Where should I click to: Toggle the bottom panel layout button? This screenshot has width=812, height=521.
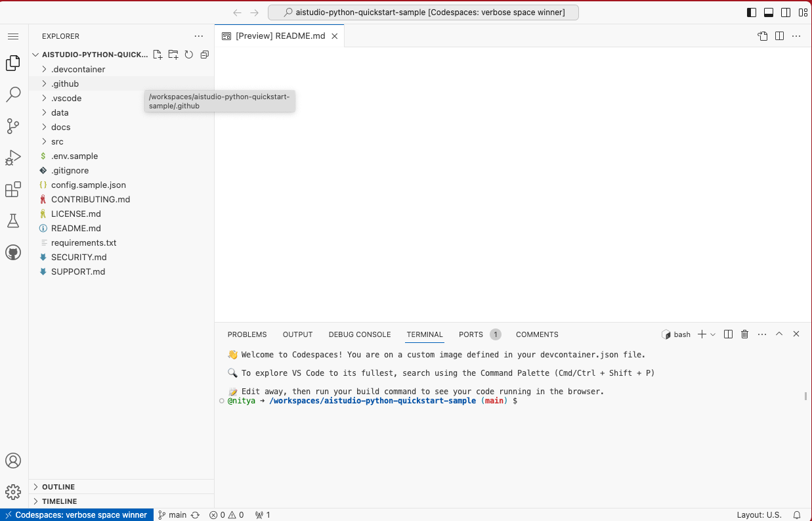click(x=769, y=12)
